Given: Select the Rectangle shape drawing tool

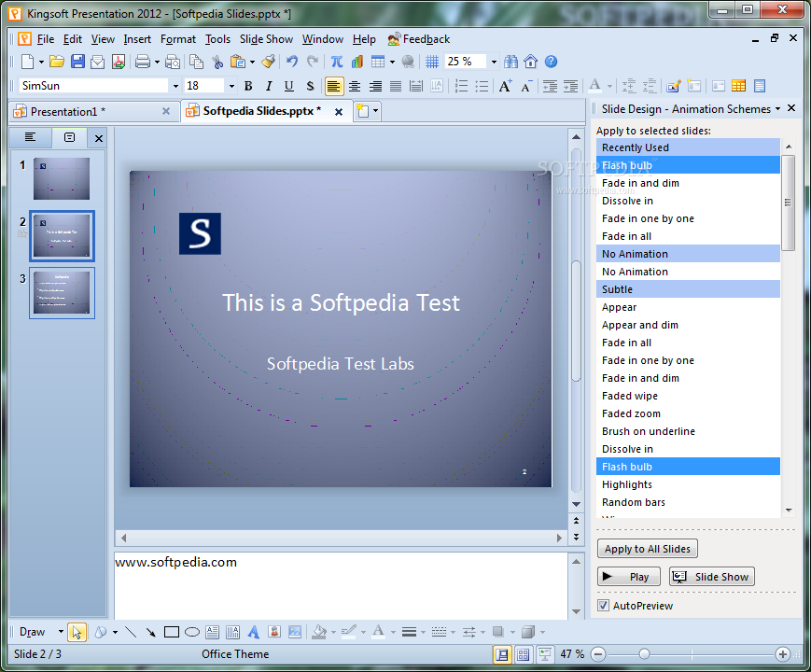Looking at the screenshot, I should [172, 632].
